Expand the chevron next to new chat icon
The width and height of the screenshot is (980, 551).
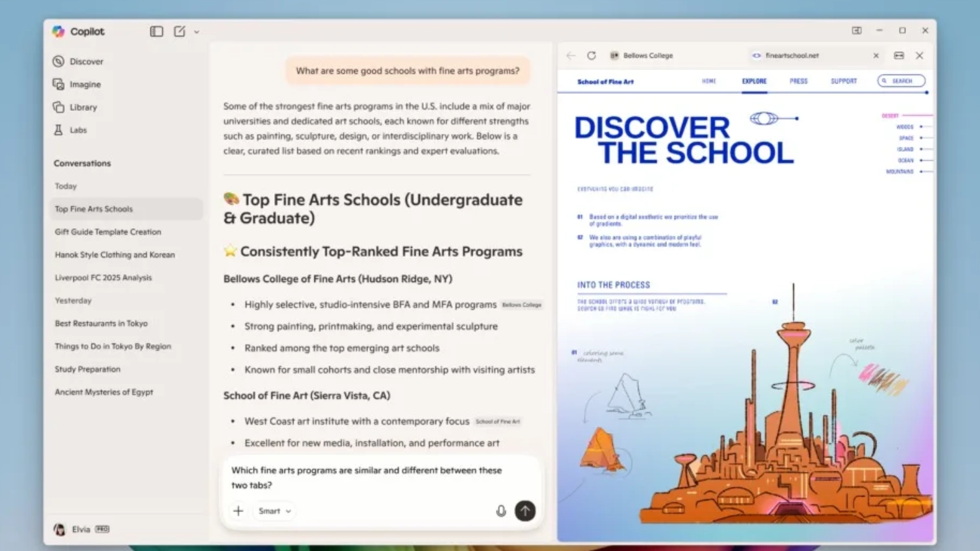pyautogui.click(x=196, y=32)
